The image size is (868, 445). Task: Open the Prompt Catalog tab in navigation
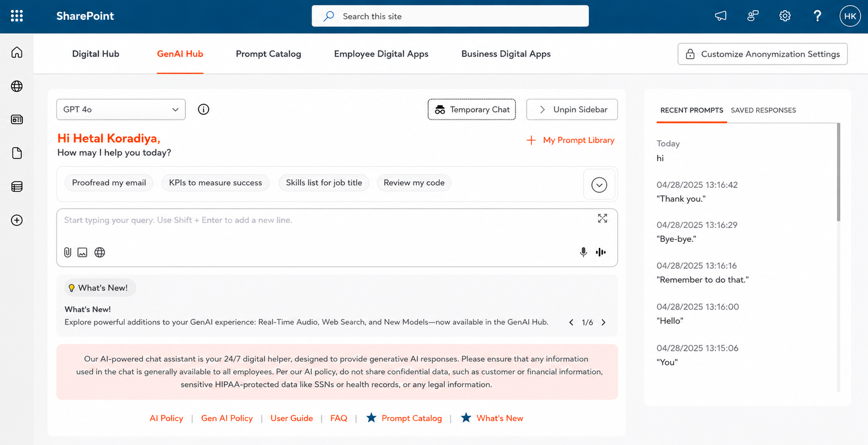[x=269, y=54]
